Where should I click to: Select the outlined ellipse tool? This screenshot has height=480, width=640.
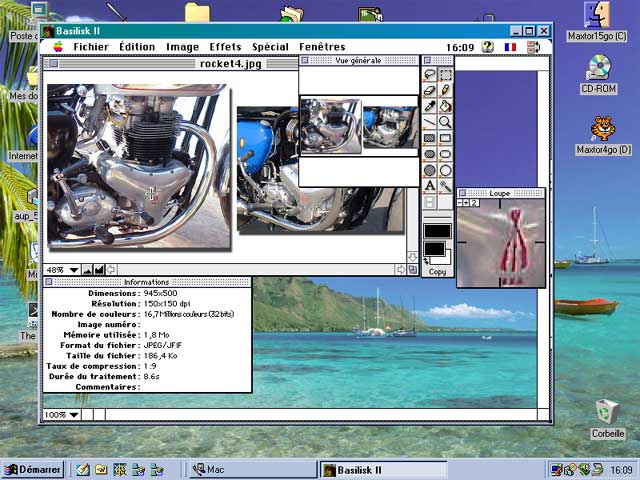(445, 170)
